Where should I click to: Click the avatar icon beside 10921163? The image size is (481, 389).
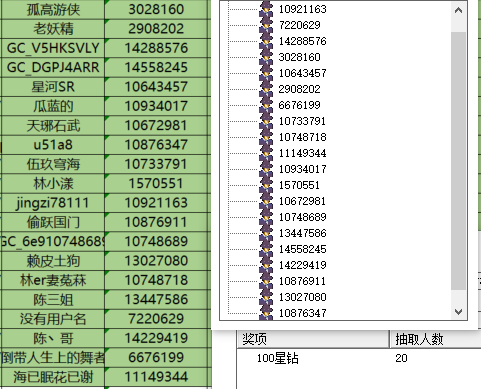click(x=266, y=9)
